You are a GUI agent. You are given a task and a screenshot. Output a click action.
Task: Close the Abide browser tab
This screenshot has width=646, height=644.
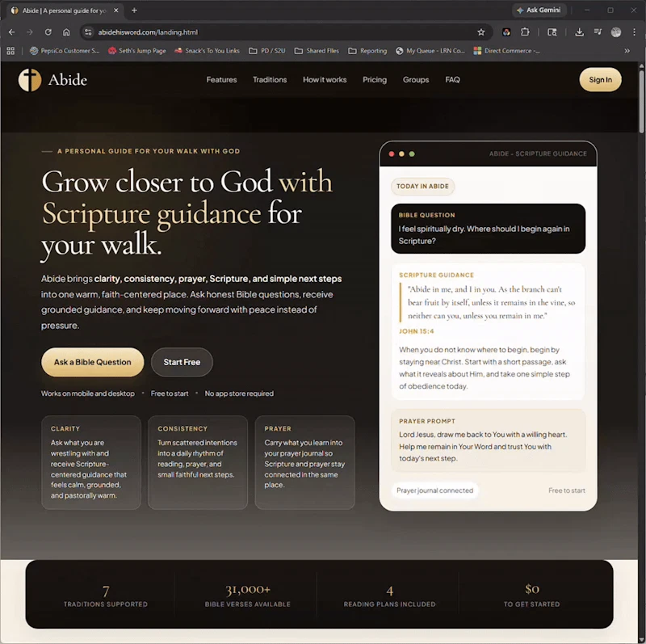point(116,11)
